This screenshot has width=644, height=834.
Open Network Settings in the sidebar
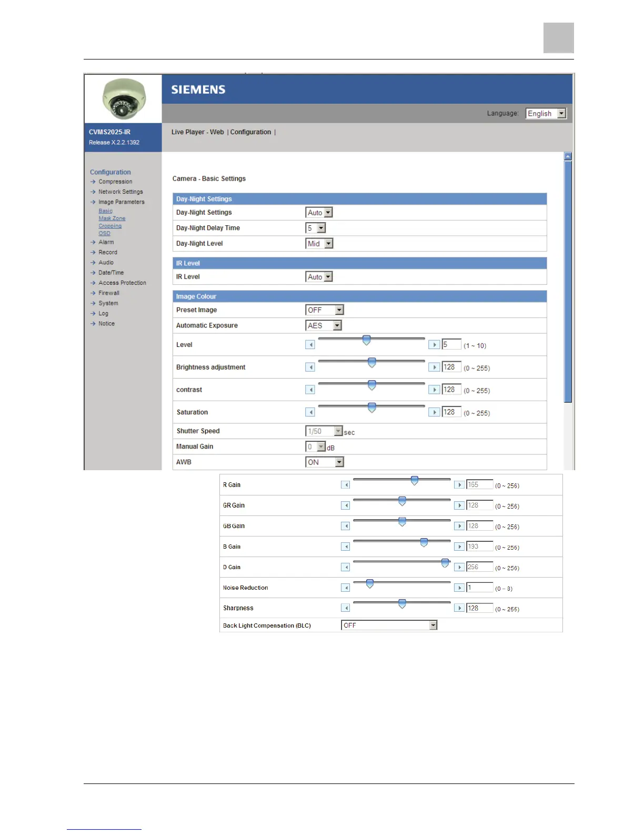coord(120,192)
